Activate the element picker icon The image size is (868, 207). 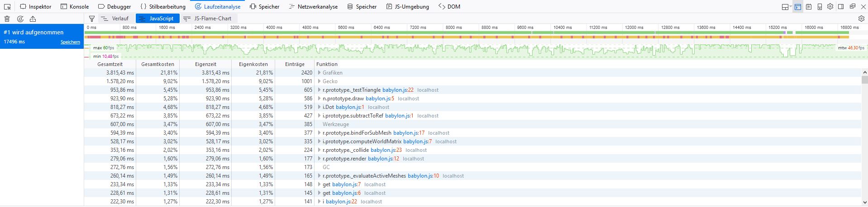(7, 7)
